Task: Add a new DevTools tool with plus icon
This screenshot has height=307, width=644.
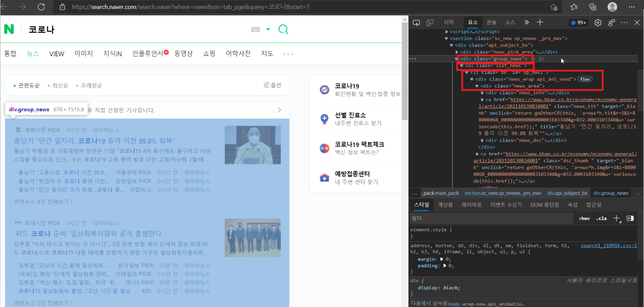Action: [x=540, y=22]
